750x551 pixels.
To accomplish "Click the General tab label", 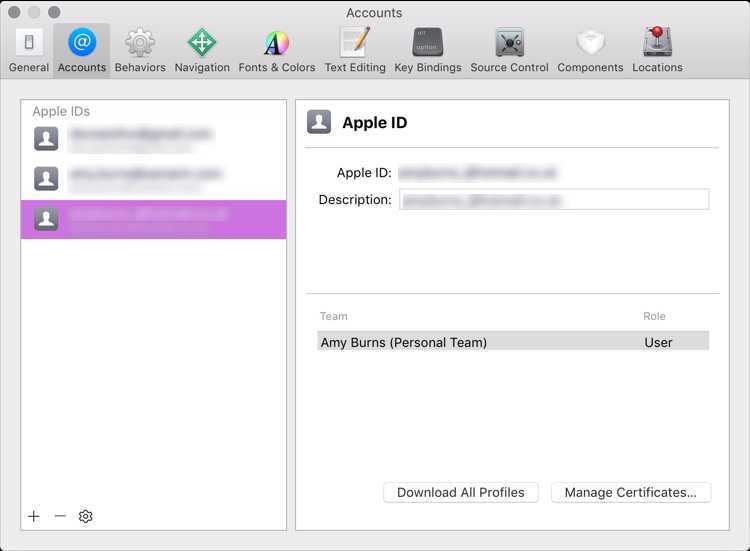I will (29, 67).
